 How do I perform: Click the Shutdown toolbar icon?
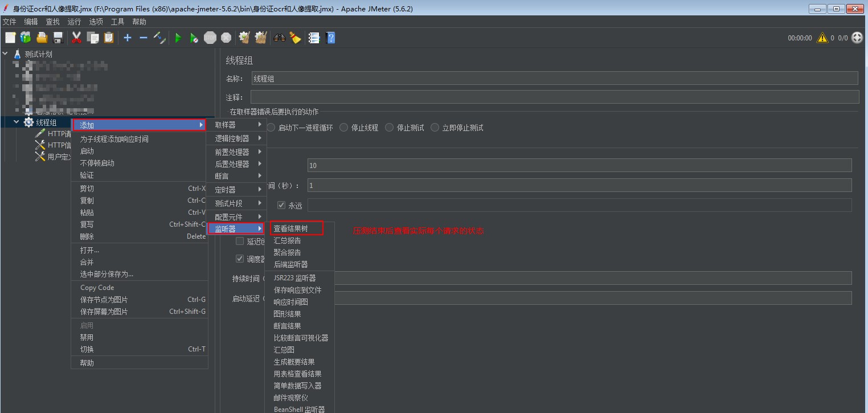click(226, 38)
